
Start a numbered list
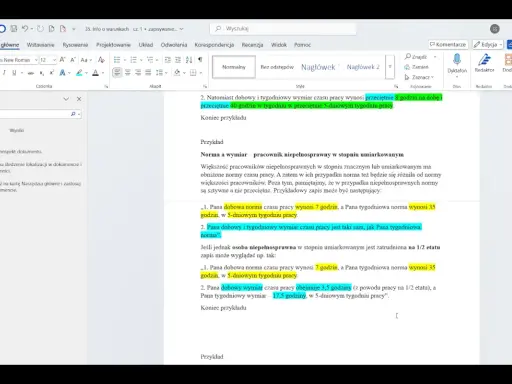(x=133, y=60)
